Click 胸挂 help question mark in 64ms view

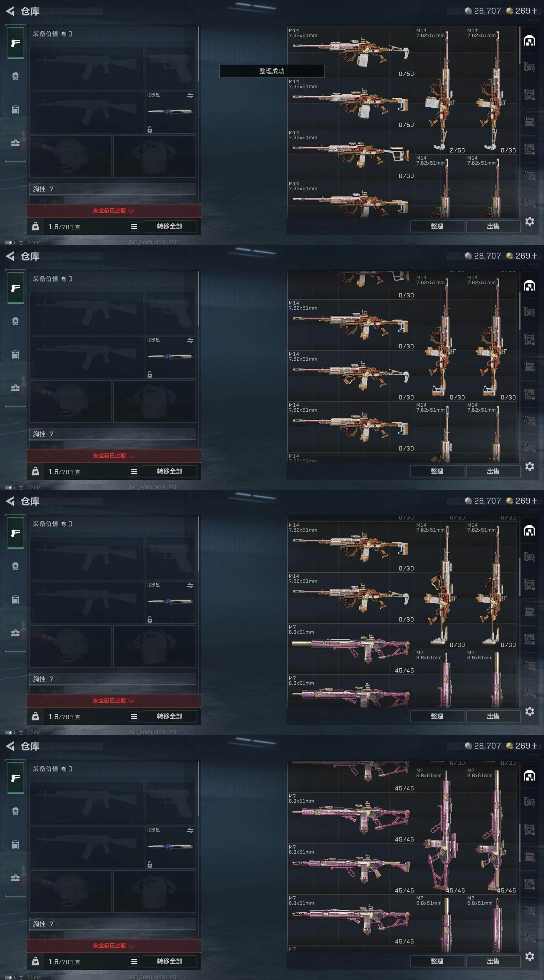pos(52,189)
